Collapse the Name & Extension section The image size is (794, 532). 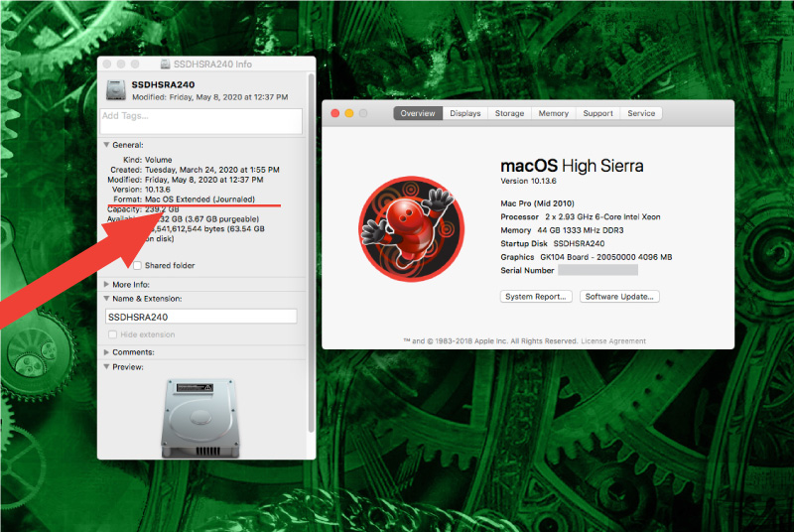tap(106, 299)
